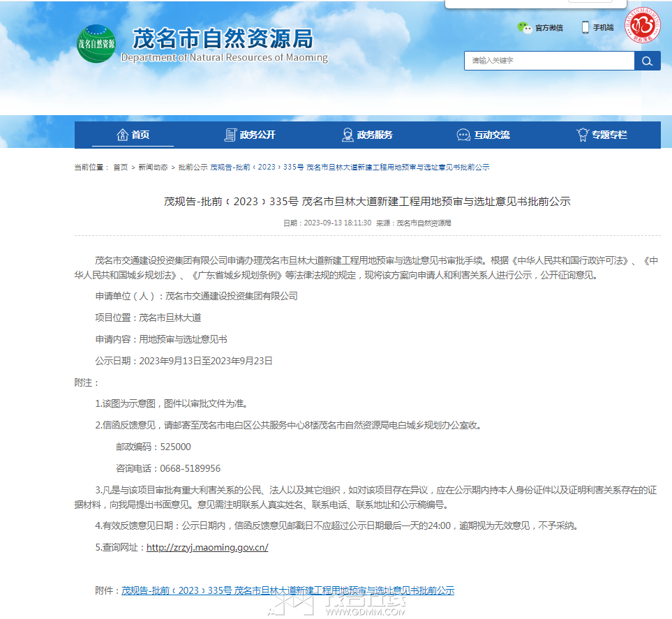Click the person icon beside 政务服务
The height and width of the screenshot is (619, 672).
348,135
